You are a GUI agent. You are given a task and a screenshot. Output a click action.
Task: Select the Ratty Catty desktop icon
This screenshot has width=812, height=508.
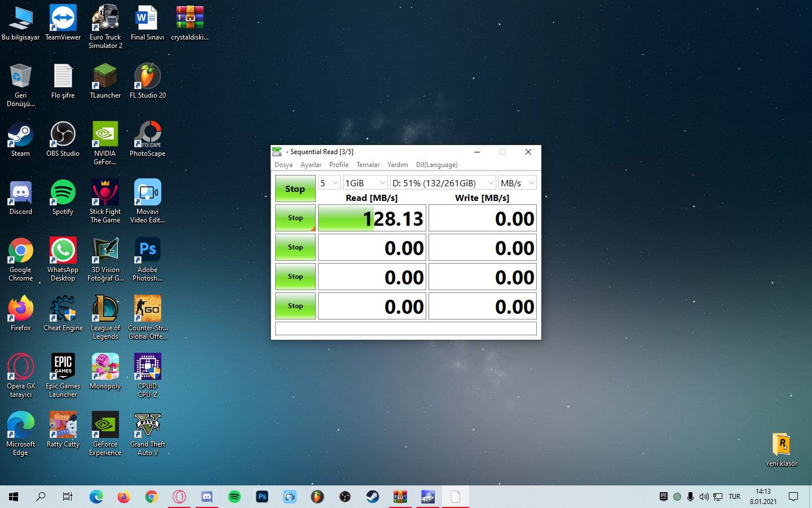(x=63, y=430)
